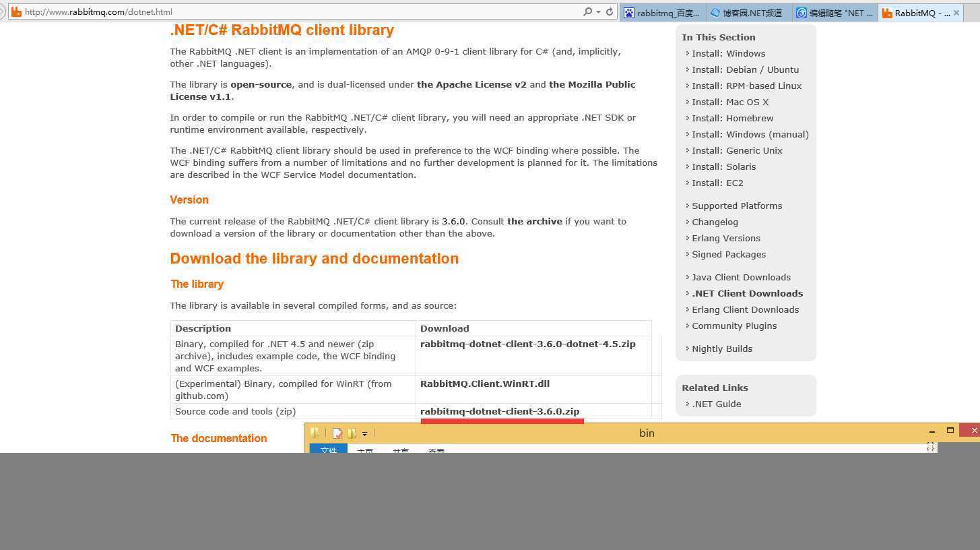
Task: Open quick access toolbar dropdown in bin window
Action: pos(364,433)
